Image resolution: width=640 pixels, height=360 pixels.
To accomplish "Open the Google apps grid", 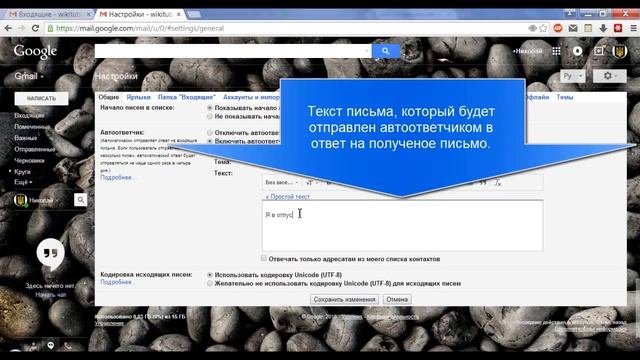I will click(556, 51).
